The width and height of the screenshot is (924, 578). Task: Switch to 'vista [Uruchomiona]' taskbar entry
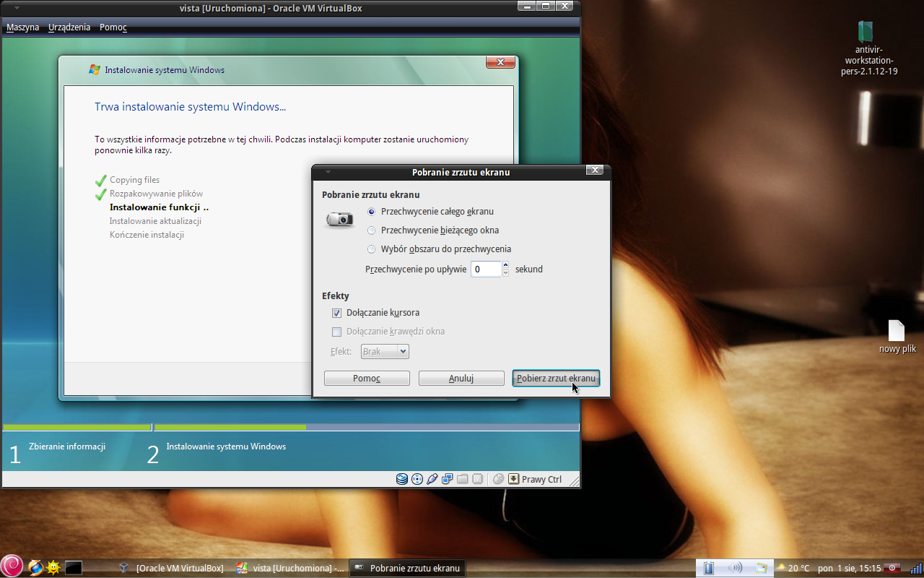click(x=290, y=568)
